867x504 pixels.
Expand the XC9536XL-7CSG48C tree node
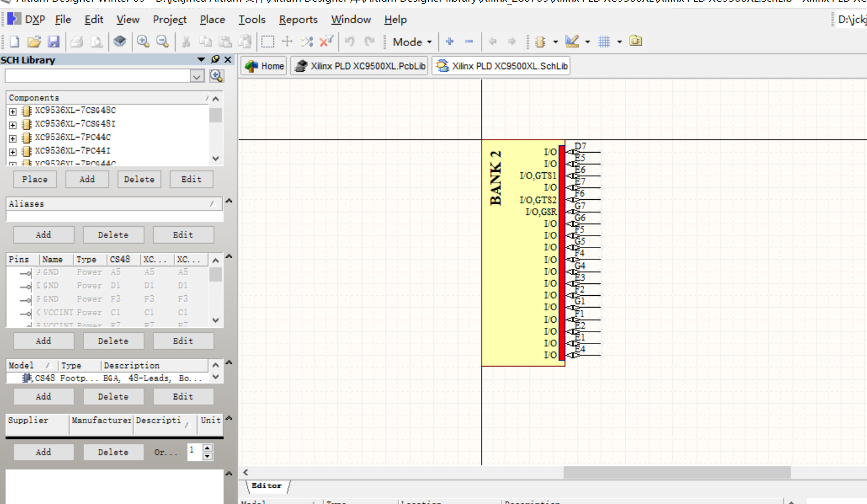13,111
